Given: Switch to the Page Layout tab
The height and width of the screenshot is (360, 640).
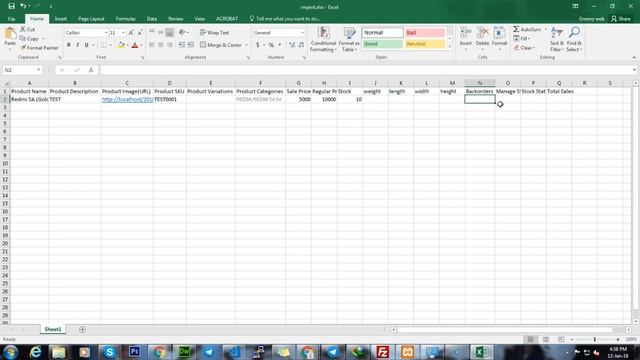Looking at the screenshot, I should [x=91, y=19].
